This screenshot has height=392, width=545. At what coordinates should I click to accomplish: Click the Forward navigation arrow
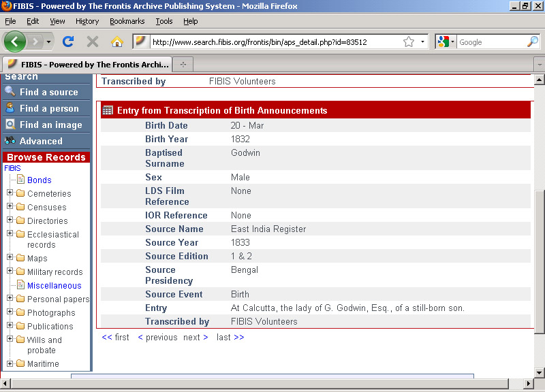click(35, 42)
